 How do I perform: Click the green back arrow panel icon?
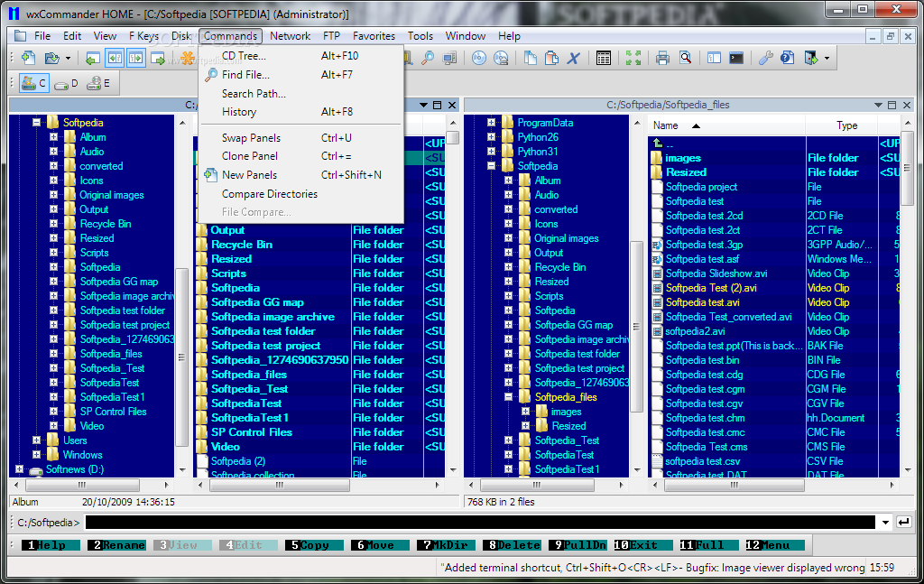pos(92,58)
